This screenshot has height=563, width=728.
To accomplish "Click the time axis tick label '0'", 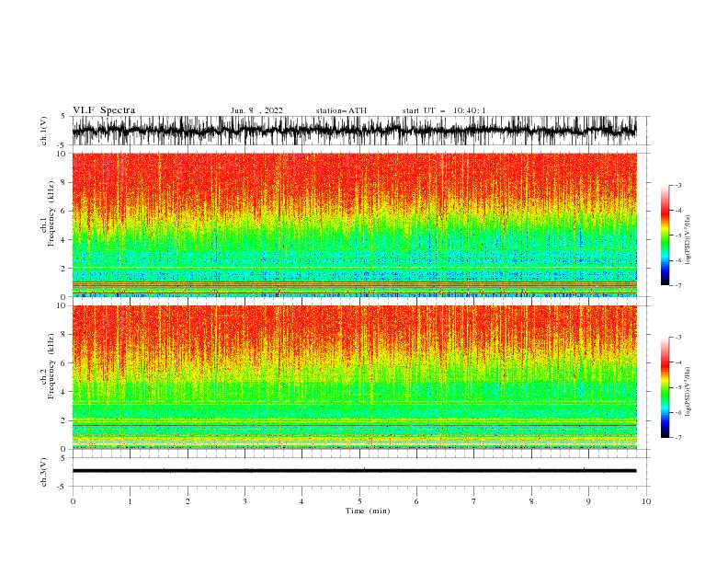I will pos(73,501).
